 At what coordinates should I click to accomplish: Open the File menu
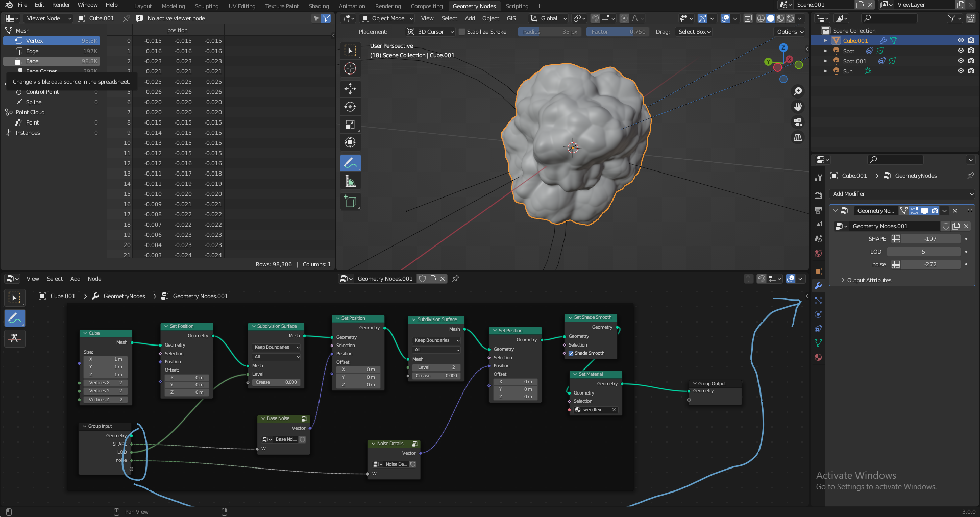point(22,5)
